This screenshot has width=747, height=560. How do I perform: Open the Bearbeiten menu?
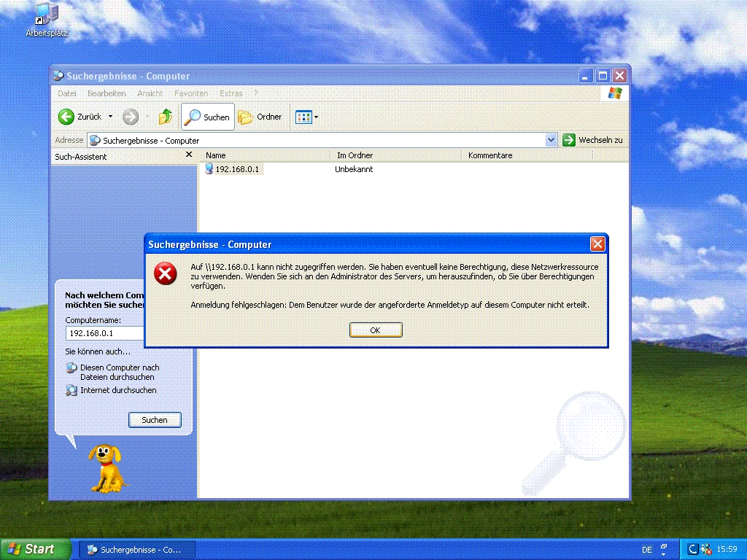(x=107, y=93)
